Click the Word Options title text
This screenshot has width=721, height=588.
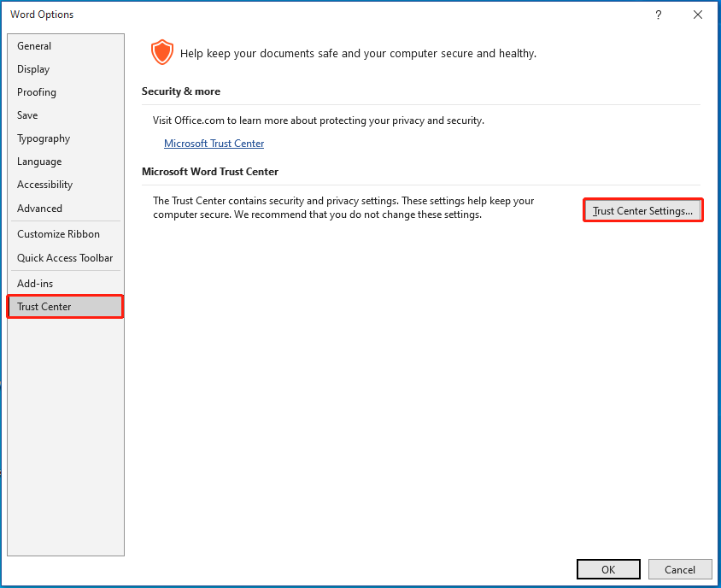coord(42,15)
